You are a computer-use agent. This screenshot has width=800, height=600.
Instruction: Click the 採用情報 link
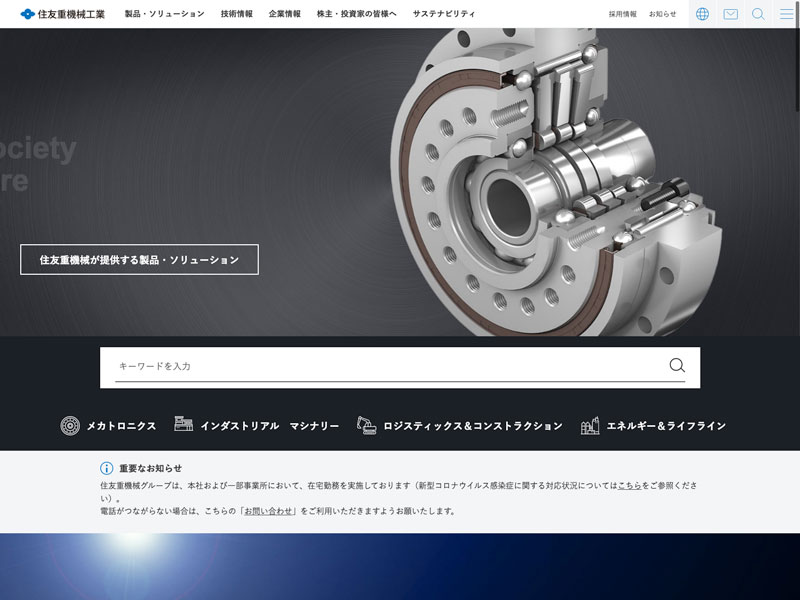622,14
